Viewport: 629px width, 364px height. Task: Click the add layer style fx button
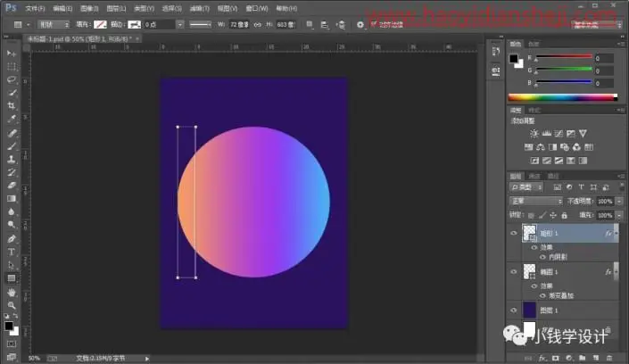point(542,358)
